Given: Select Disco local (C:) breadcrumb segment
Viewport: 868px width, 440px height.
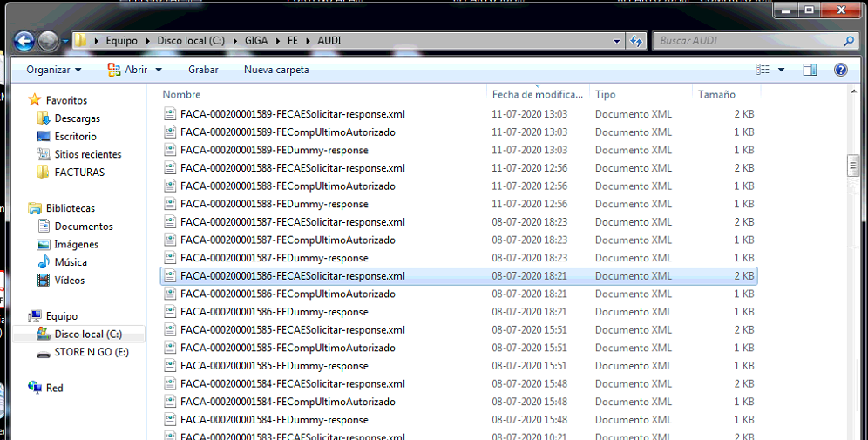Looking at the screenshot, I should pyautogui.click(x=191, y=41).
